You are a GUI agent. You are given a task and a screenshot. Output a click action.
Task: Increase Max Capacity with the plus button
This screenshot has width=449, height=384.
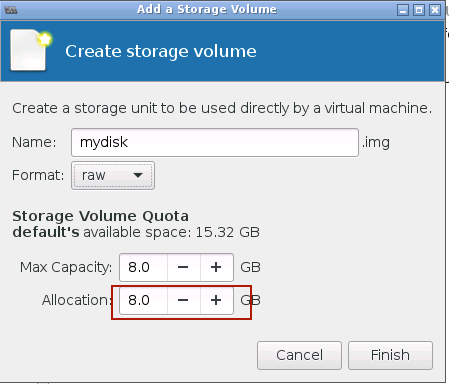(x=216, y=267)
